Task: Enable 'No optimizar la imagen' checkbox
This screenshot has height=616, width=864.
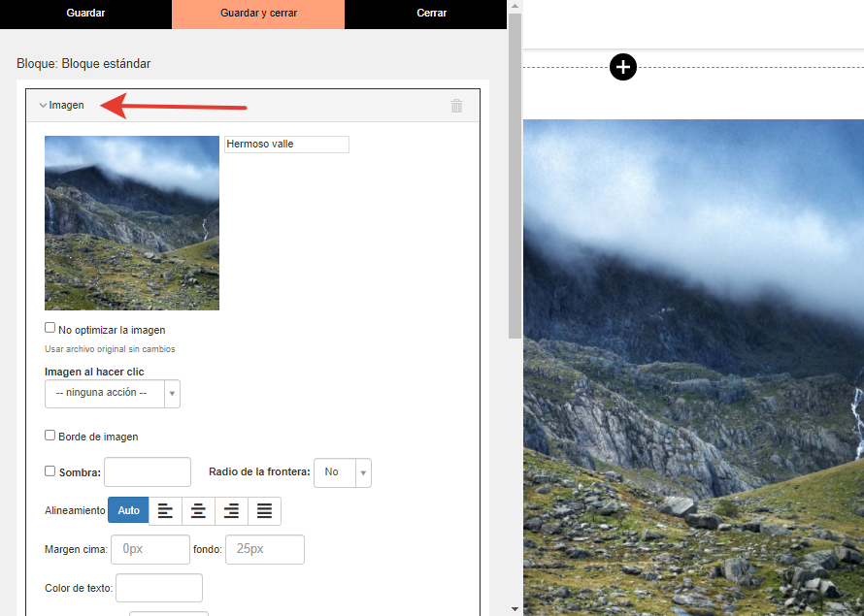Action: [x=50, y=328]
